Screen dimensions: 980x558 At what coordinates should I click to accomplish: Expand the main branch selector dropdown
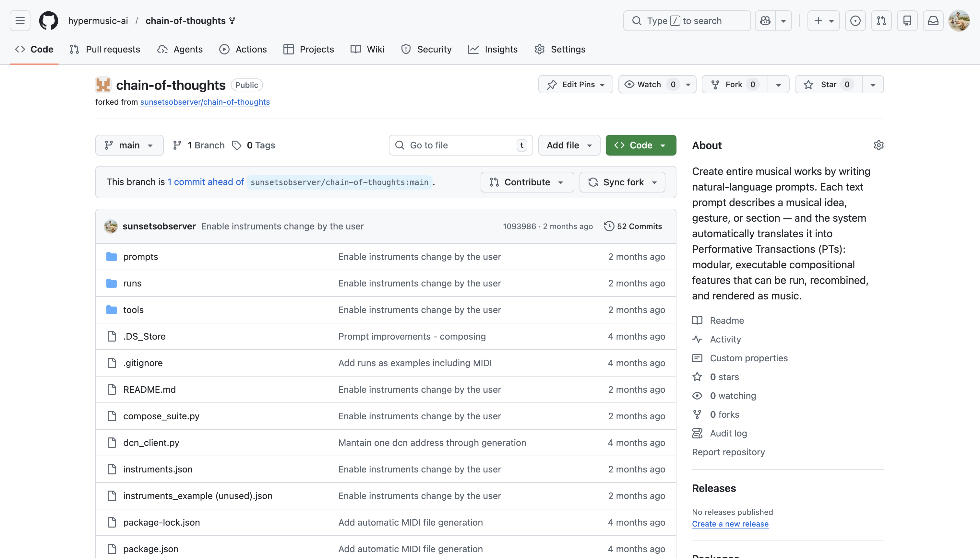[129, 145]
